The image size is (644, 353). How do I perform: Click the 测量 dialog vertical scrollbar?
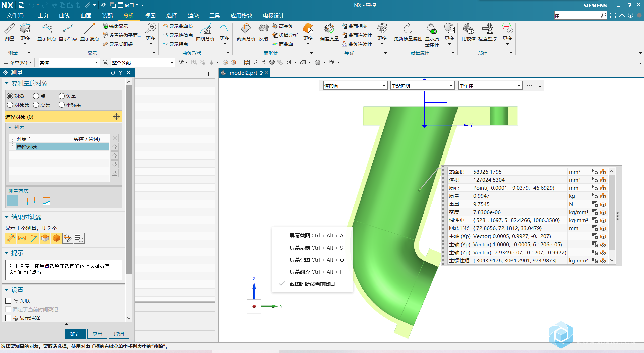(129, 180)
